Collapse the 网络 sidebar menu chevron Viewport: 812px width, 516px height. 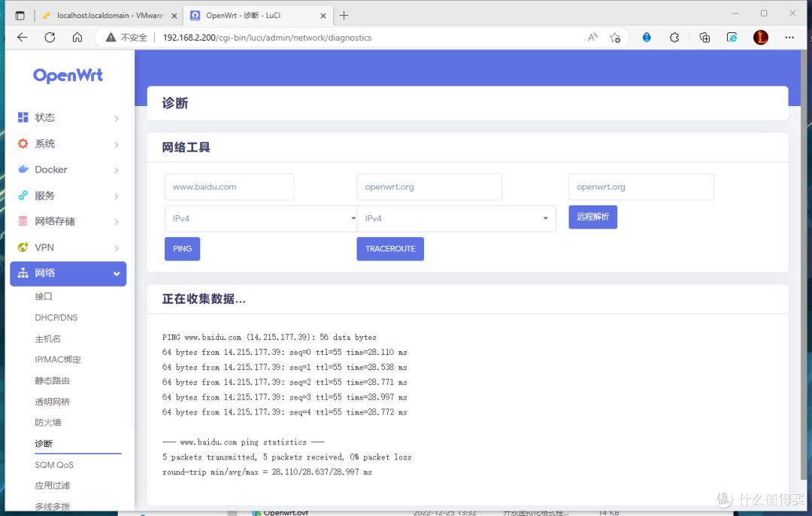(x=116, y=274)
